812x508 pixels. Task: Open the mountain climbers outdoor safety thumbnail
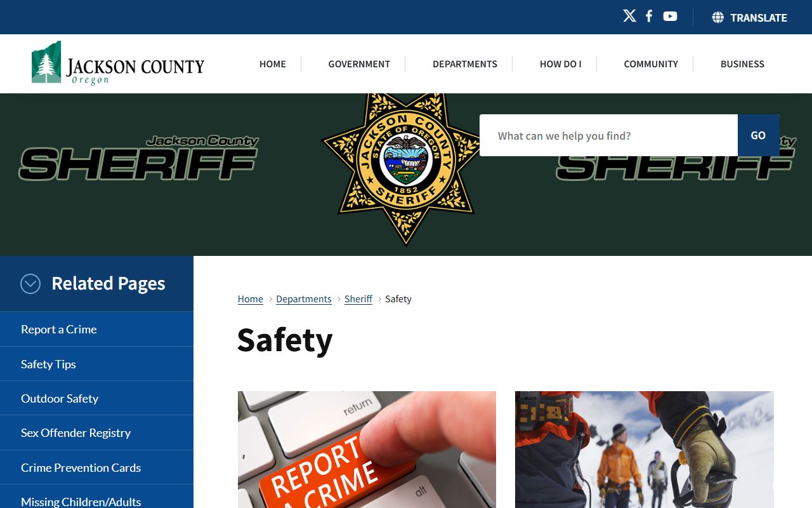(645, 450)
